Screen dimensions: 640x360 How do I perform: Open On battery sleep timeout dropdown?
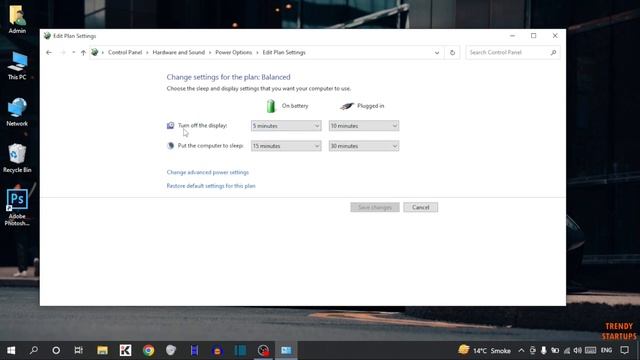click(x=286, y=146)
